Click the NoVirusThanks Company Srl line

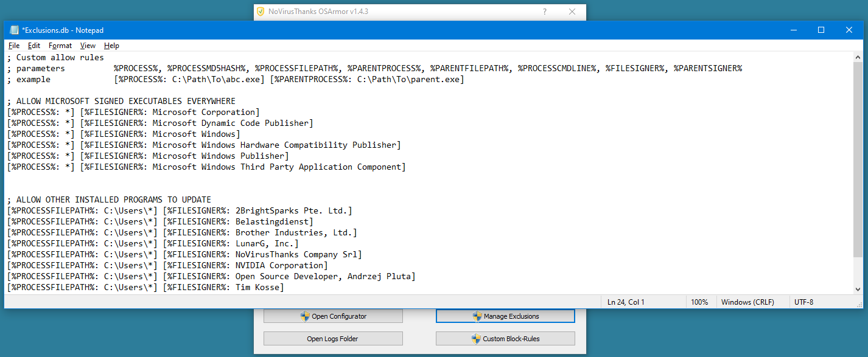pyautogui.click(x=184, y=254)
